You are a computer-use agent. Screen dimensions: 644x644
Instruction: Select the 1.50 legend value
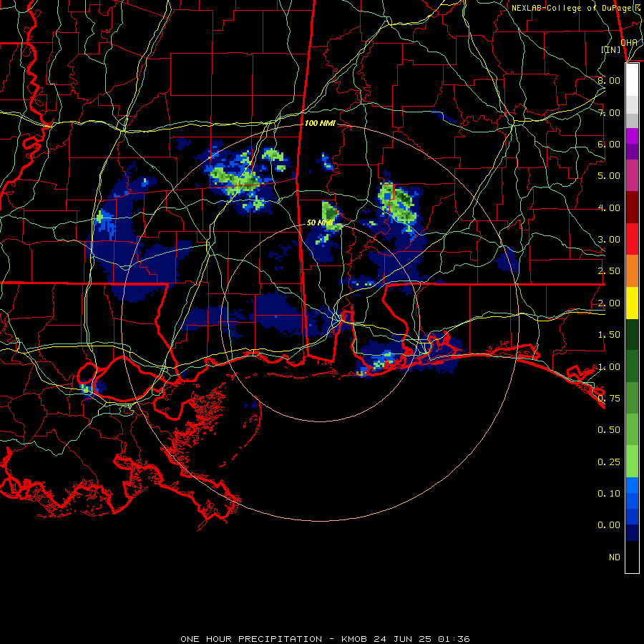point(609,335)
